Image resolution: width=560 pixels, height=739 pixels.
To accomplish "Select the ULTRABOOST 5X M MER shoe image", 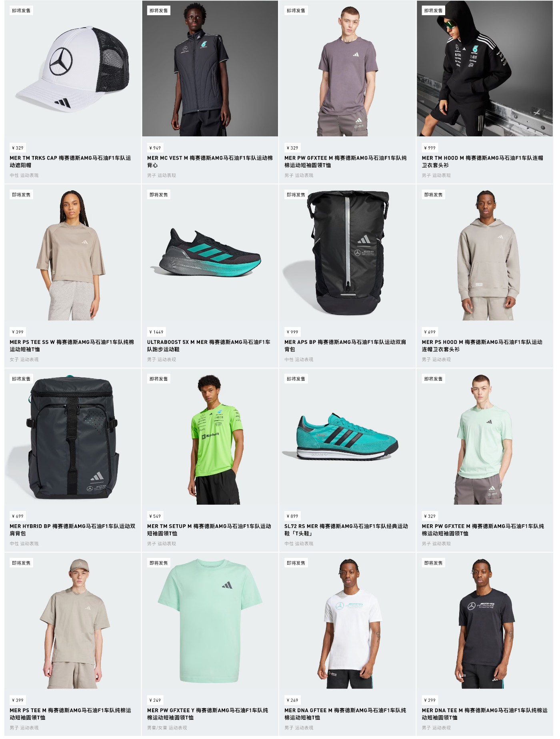I will coord(210,253).
